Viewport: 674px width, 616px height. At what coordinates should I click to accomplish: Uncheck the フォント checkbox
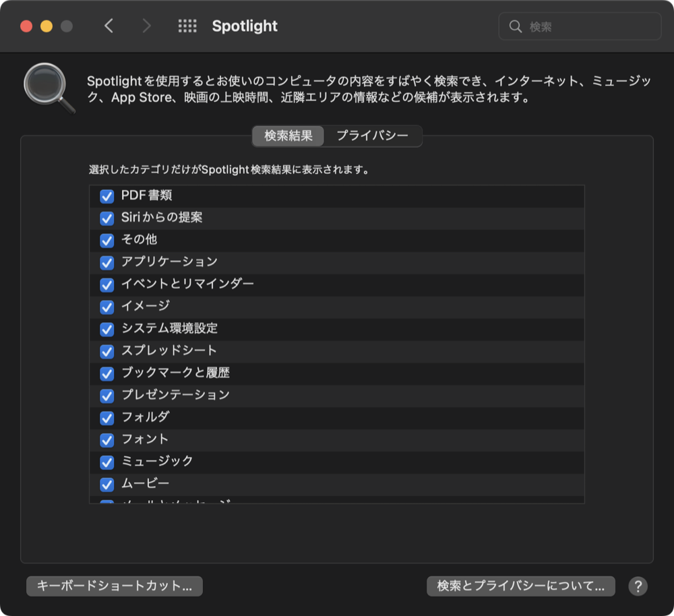coord(107,439)
